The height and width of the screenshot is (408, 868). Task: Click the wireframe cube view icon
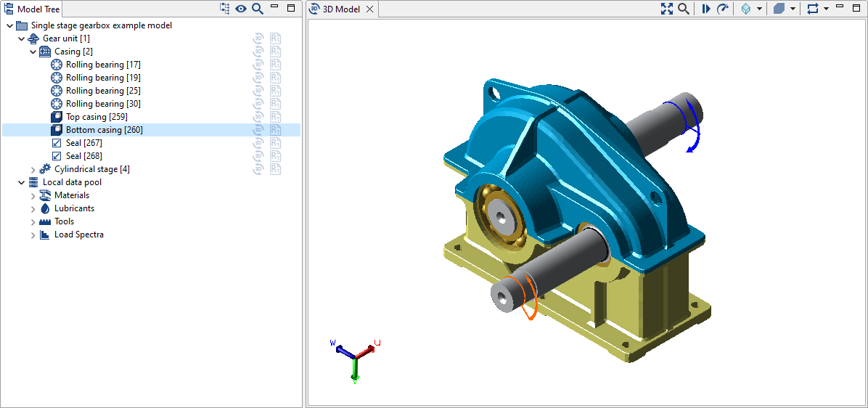point(745,9)
